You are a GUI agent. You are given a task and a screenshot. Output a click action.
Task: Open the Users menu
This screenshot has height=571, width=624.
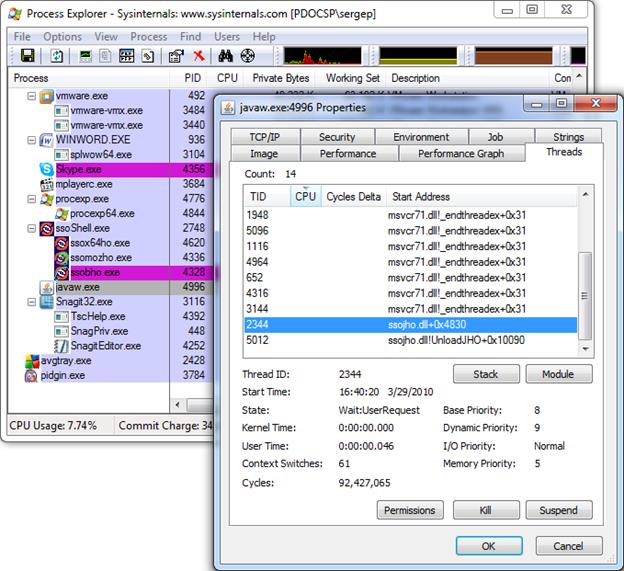[227, 37]
